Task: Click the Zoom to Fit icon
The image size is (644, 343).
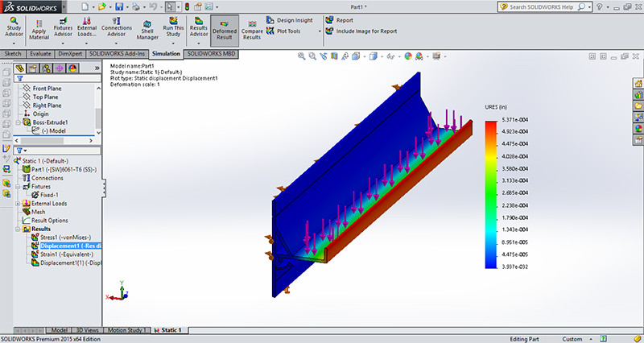Action: pyautogui.click(x=302, y=56)
